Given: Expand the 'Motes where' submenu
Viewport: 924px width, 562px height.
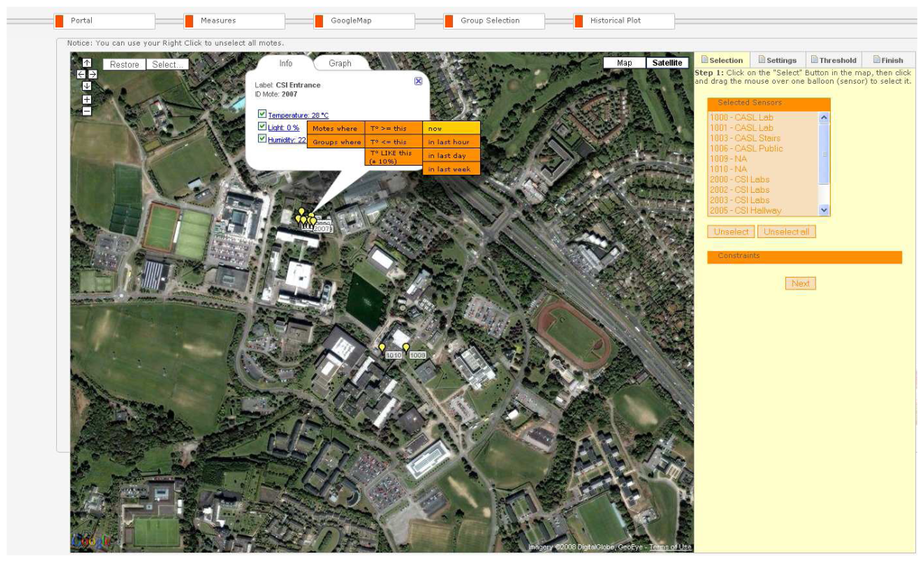Looking at the screenshot, I should (x=336, y=128).
